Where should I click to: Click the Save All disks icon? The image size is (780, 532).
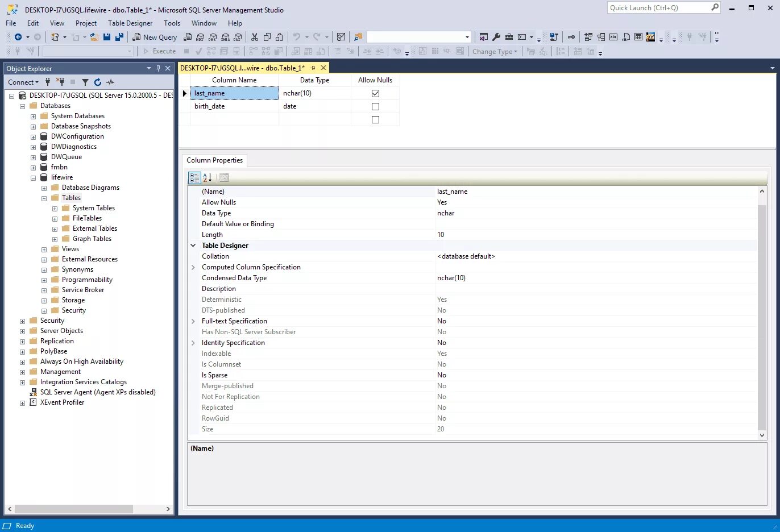(x=119, y=37)
